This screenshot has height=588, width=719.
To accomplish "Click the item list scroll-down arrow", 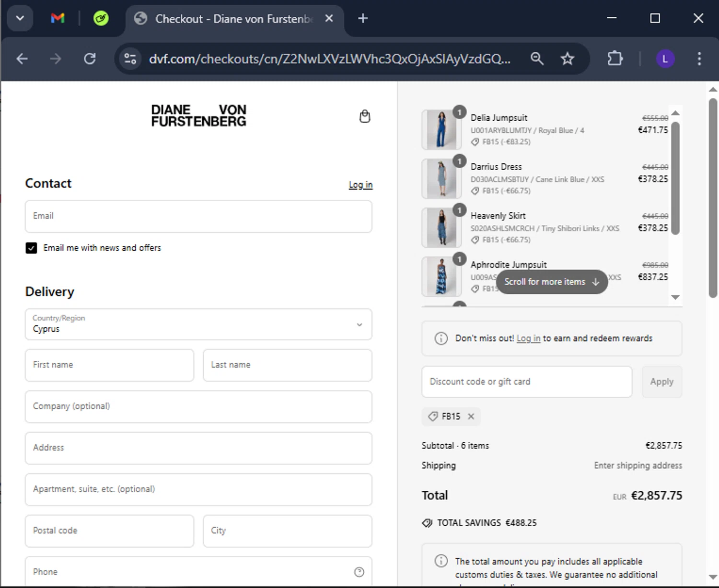I will coord(675,297).
